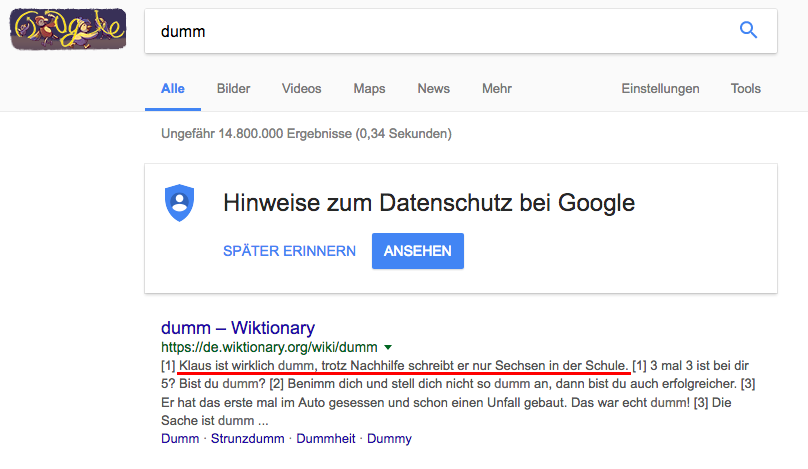
Task: Switch to the Bilder tab
Action: click(x=233, y=89)
